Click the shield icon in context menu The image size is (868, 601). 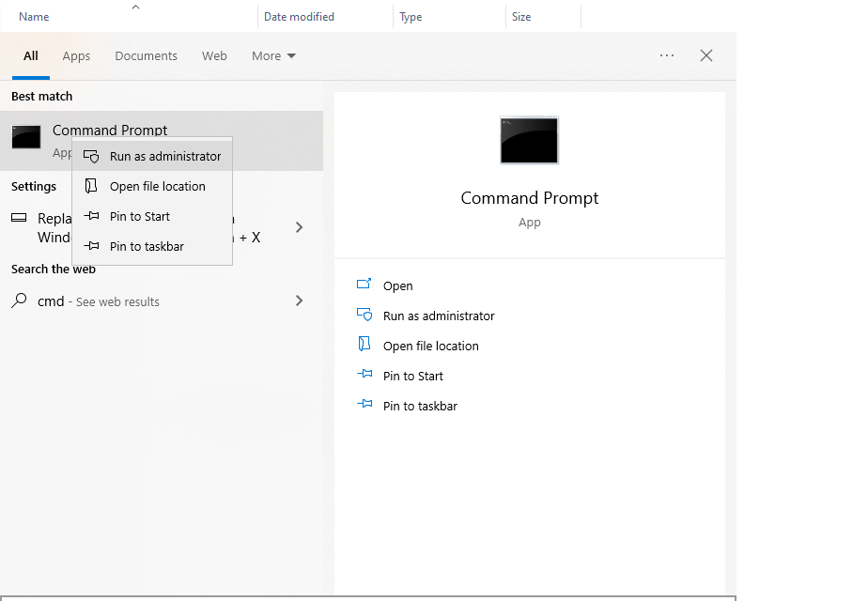pos(91,157)
